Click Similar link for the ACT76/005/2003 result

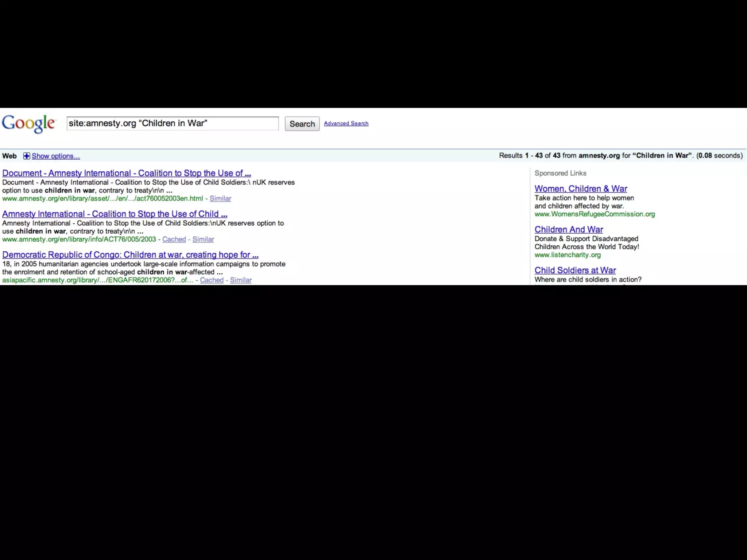point(203,240)
